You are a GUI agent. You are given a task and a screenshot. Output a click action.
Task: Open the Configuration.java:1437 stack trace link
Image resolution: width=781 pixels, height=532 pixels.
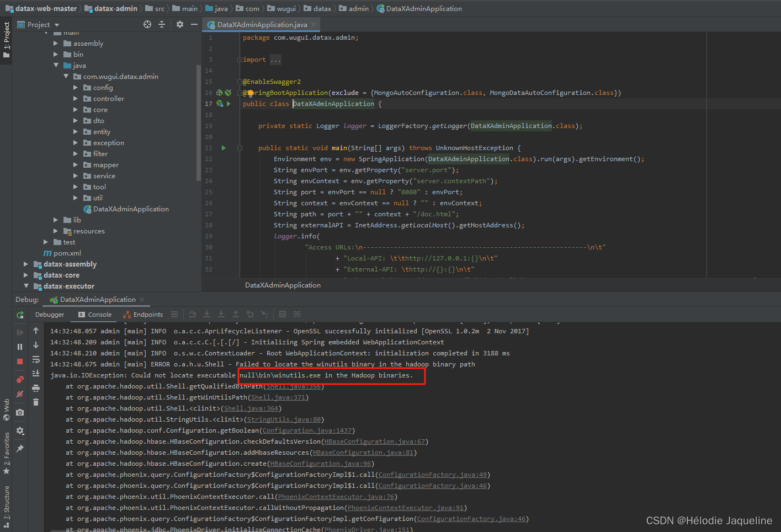pyautogui.click(x=307, y=430)
